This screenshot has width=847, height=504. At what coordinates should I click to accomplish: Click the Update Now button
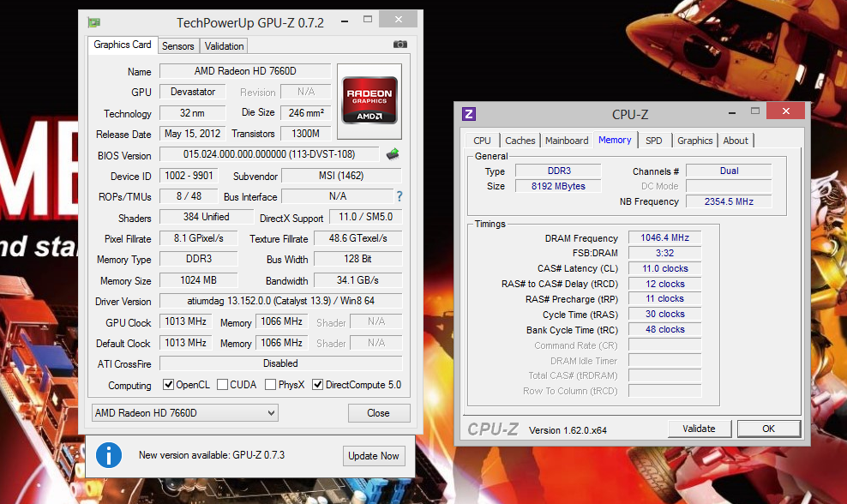tap(373, 456)
